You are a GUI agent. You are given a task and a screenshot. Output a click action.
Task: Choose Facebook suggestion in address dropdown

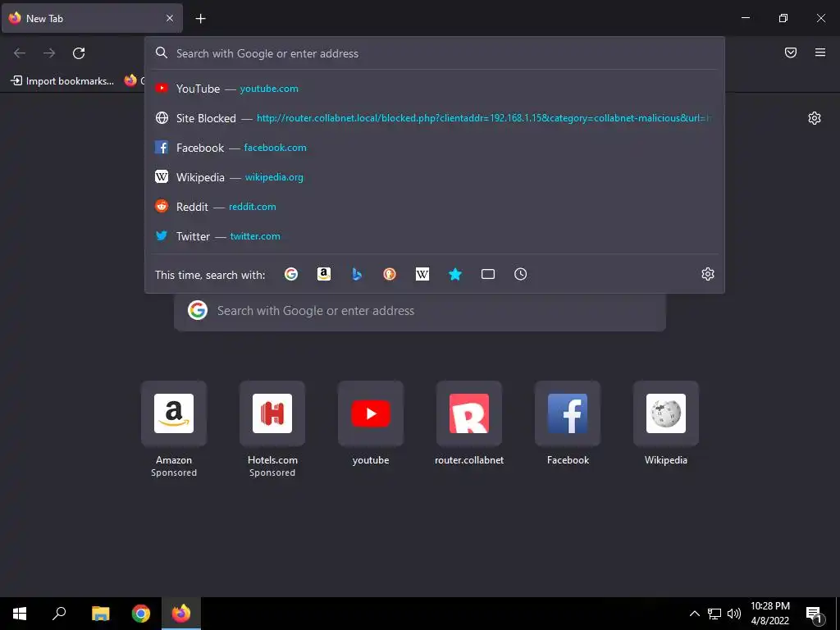pyautogui.click(x=435, y=148)
